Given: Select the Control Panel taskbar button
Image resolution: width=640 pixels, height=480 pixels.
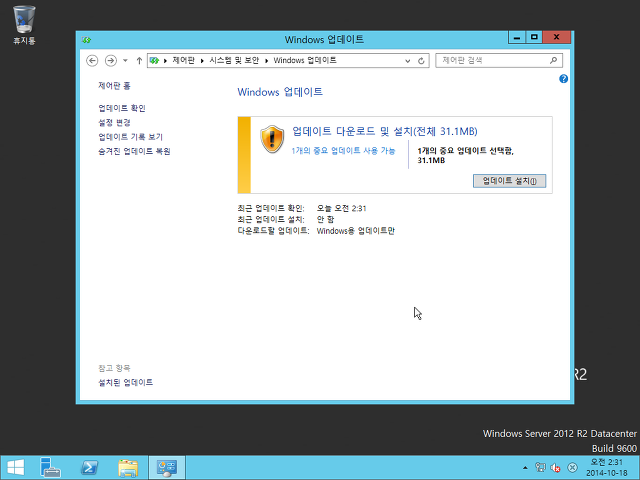Looking at the screenshot, I should 167,467.
